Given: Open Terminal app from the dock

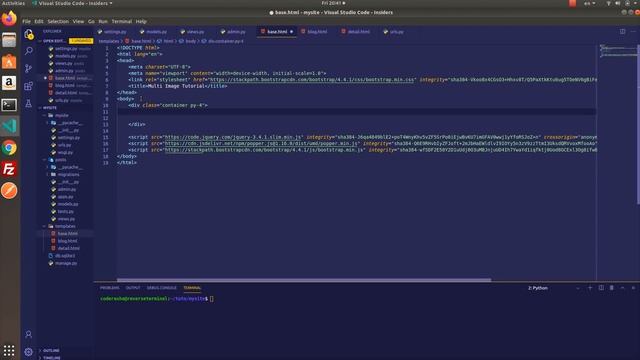Looking at the screenshot, I should click(9, 105).
